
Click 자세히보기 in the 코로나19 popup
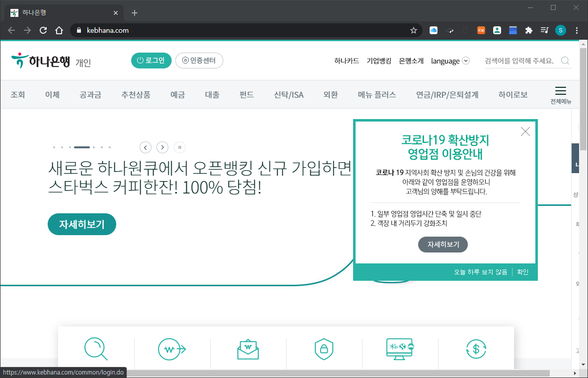443,244
